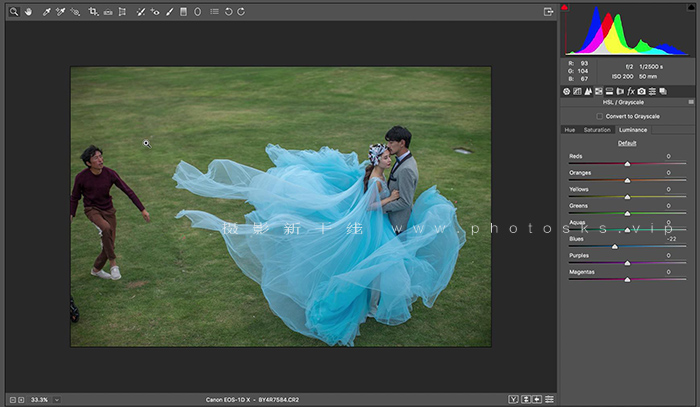
Task: Swap before and after settings
Action: [526, 399]
